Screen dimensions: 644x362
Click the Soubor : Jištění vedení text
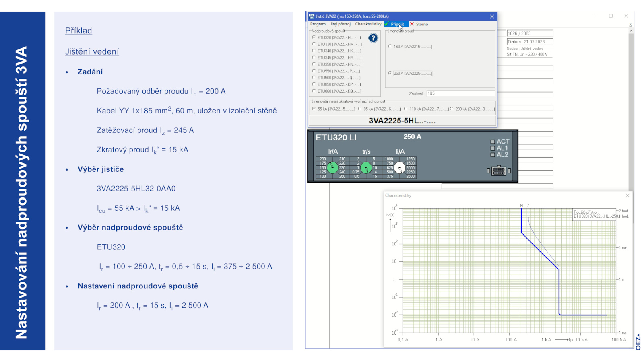pyautogui.click(x=525, y=49)
